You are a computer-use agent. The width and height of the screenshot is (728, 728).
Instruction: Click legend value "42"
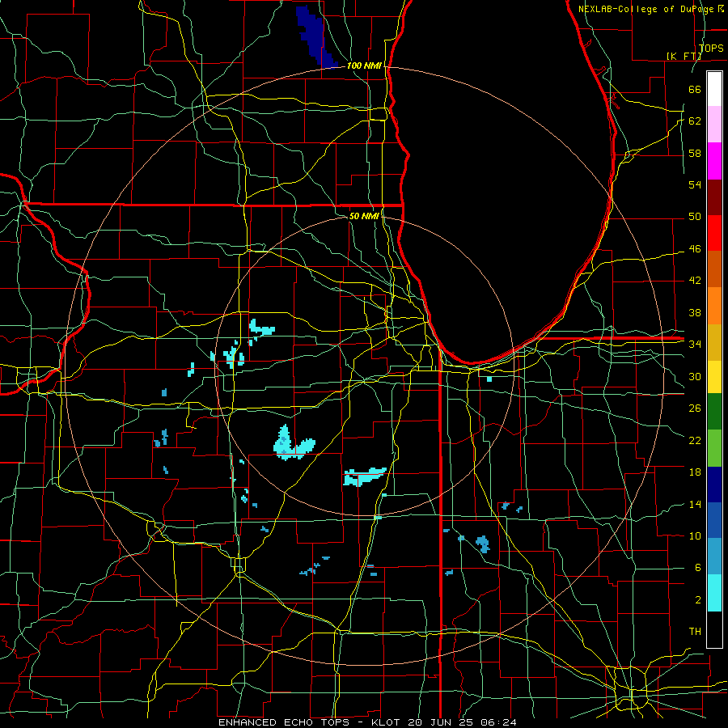pos(695,280)
